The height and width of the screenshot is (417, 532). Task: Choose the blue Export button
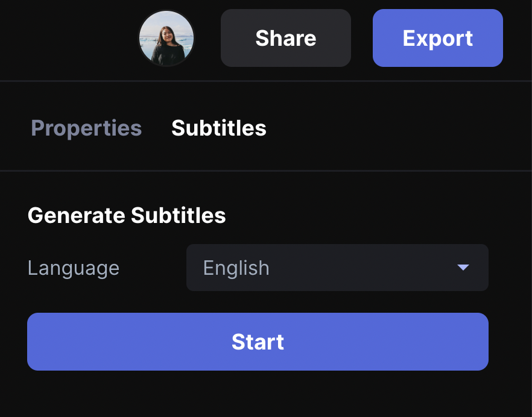point(438,38)
